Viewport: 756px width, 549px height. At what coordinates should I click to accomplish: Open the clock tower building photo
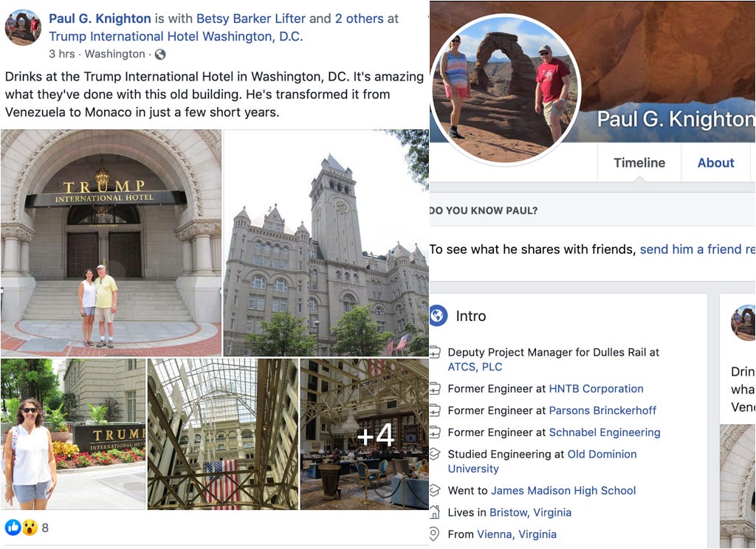click(326, 243)
